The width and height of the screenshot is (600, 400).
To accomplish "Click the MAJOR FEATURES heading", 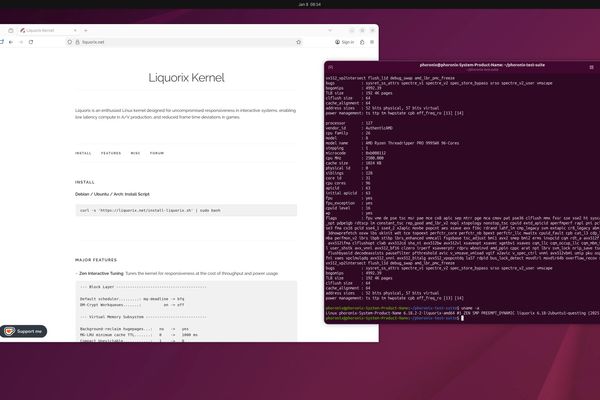I will (96, 260).
